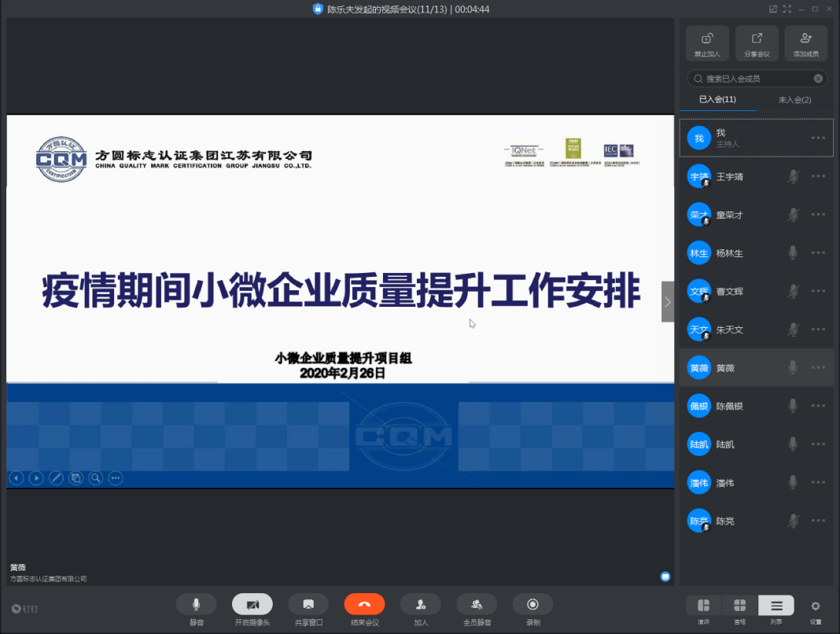Switch to 宫格 grid view
This screenshot has height=634, width=840.
pyautogui.click(x=740, y=606)
